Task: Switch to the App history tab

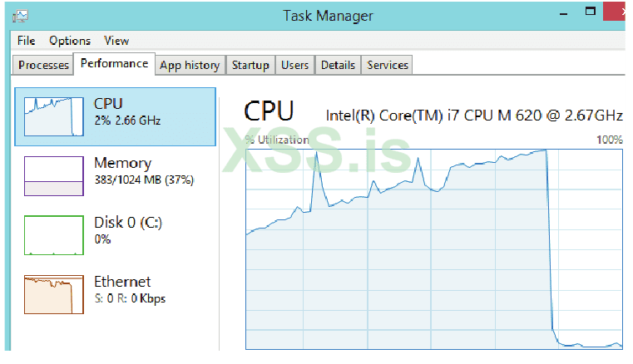Action: (190, 65)
